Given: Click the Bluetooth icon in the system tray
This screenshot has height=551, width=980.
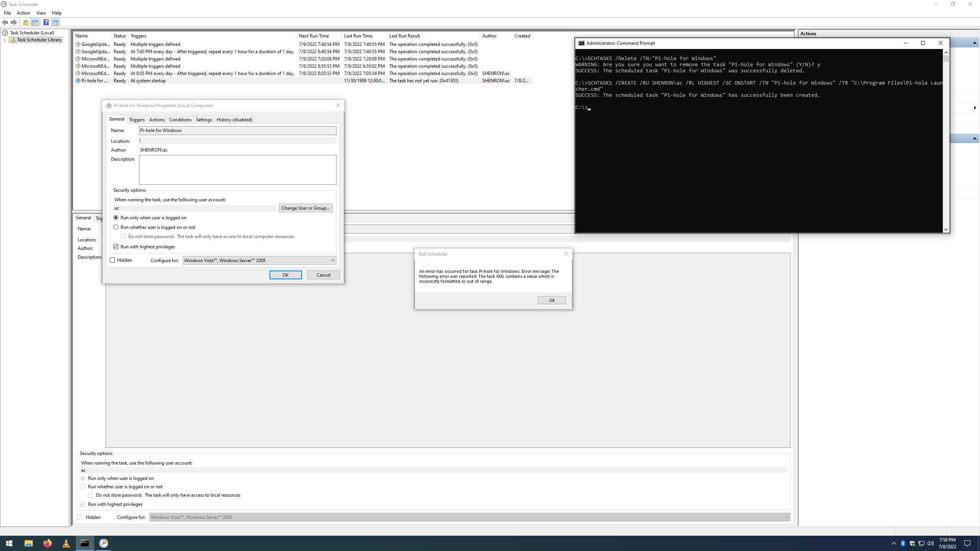Looking at the screenshot, I should [903, 543].
